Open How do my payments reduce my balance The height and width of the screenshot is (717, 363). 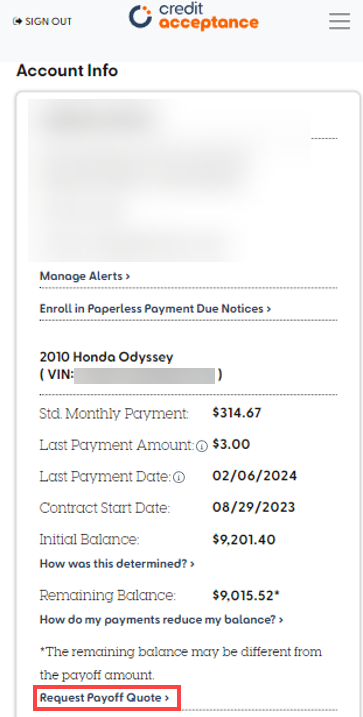161,620
